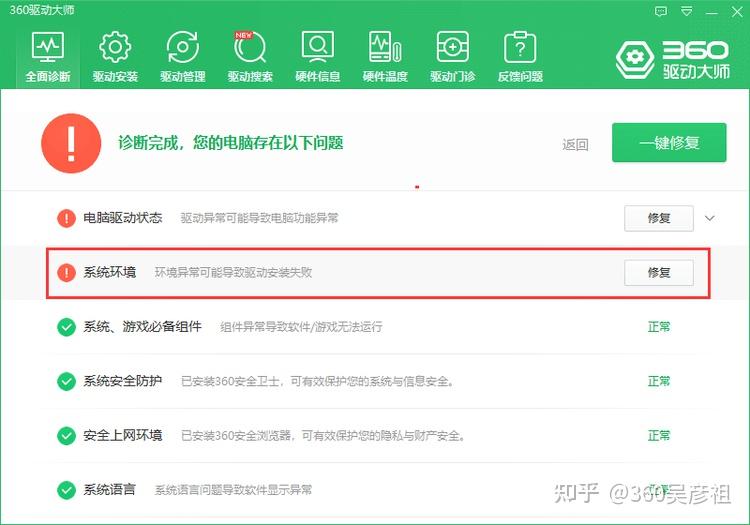This screenshot has height=525, width=750.
Task: Click the 返回 link
Action: 575,144
